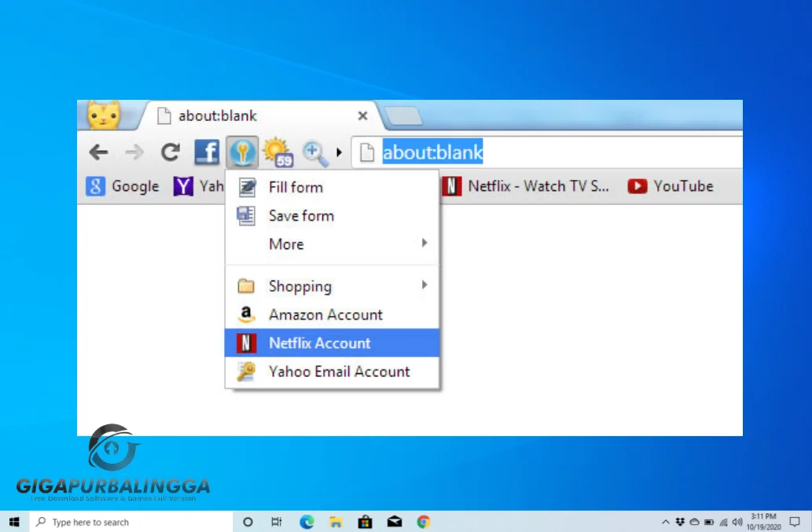812x532 pixels.
Task: Select the magnifier zoom extension icon
Action: [314, 152]
